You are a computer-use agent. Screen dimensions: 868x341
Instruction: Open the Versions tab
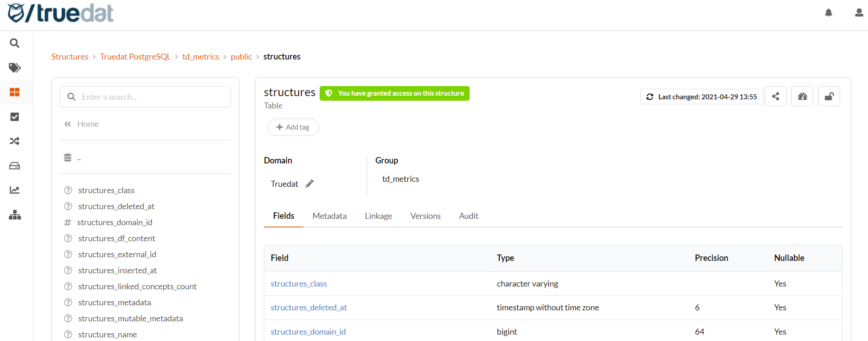pos(425,216)
